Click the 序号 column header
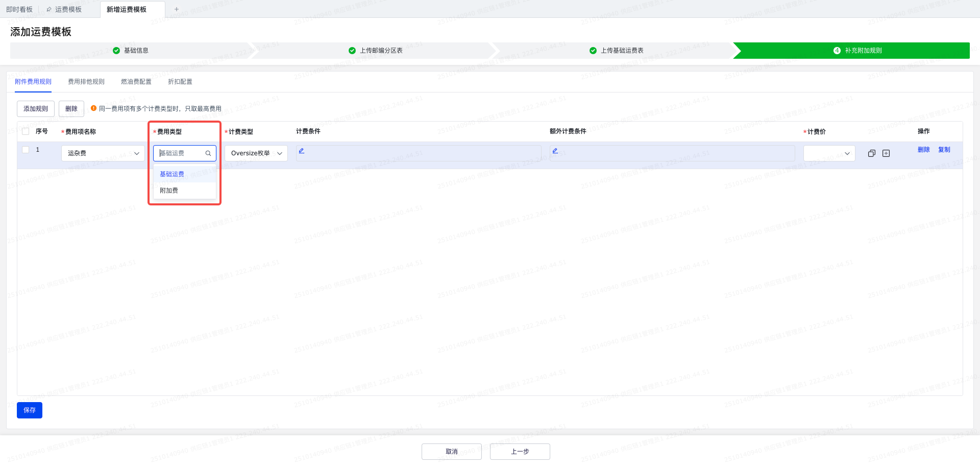980x468 pixels. point(42,131)
